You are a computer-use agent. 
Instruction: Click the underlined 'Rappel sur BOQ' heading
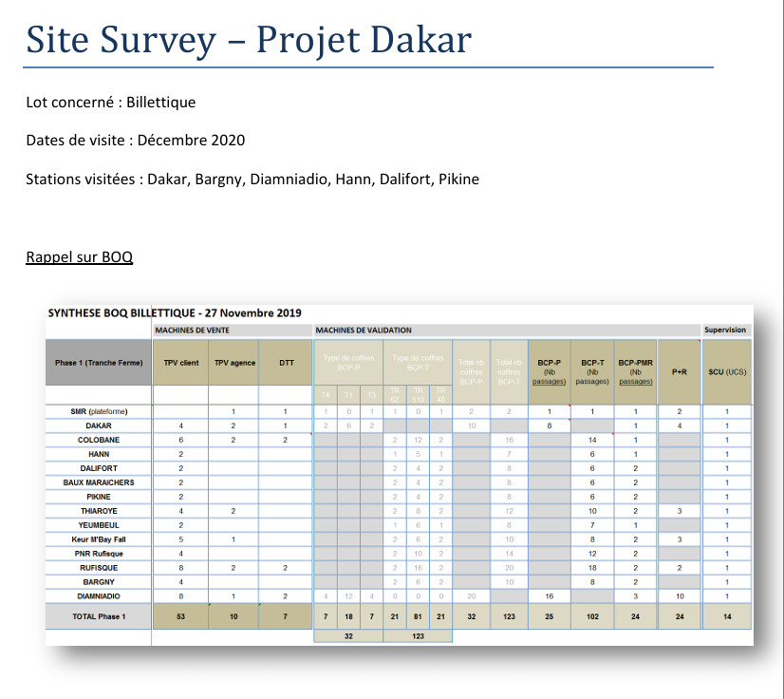tap(79, 256)
